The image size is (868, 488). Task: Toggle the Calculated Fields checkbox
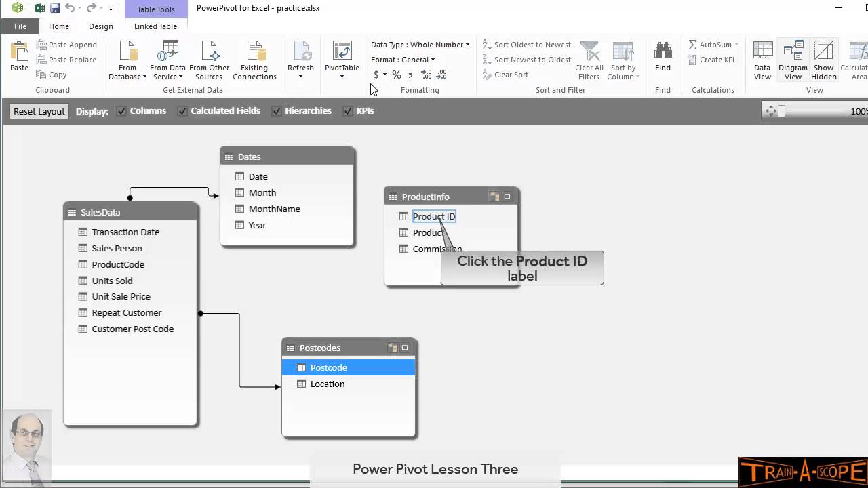182,111
